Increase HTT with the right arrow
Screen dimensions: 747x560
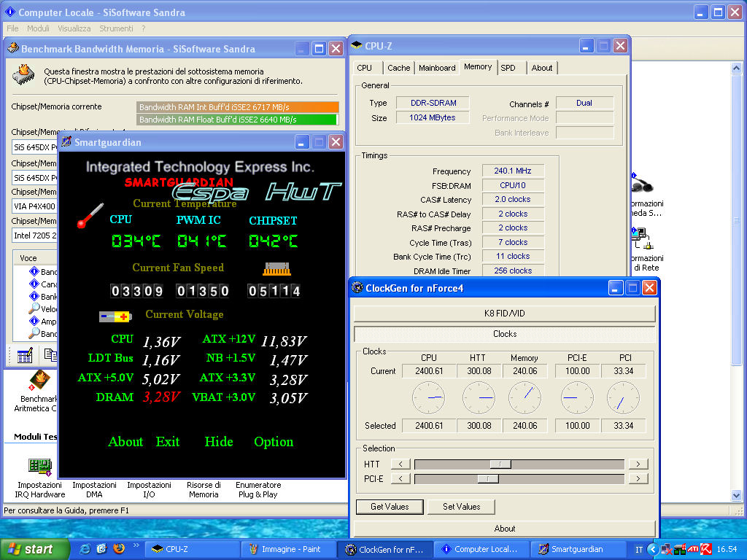pos(638,464)
